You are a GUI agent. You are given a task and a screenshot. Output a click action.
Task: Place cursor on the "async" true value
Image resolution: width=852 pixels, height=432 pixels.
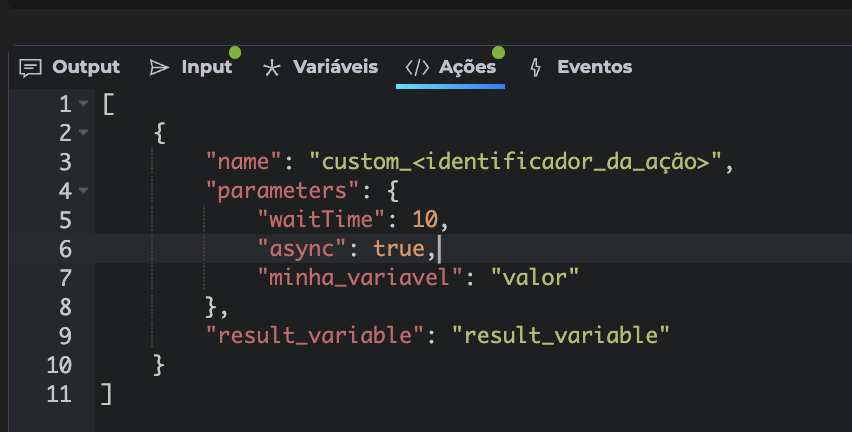[398, 248]
